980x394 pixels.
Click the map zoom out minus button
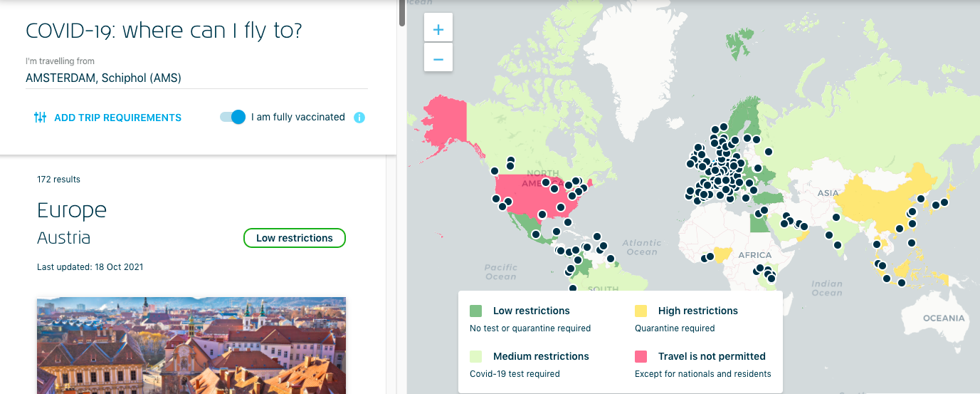(x=438, y=58)
